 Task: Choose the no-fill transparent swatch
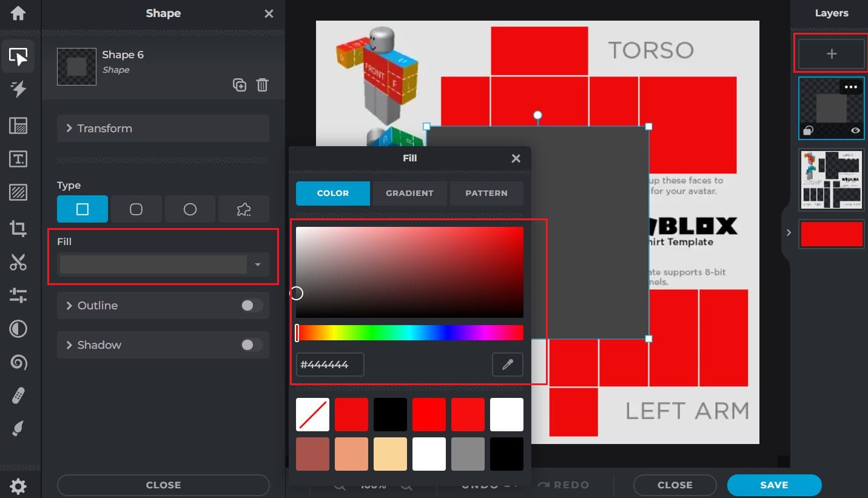click(x=312, y=414)
